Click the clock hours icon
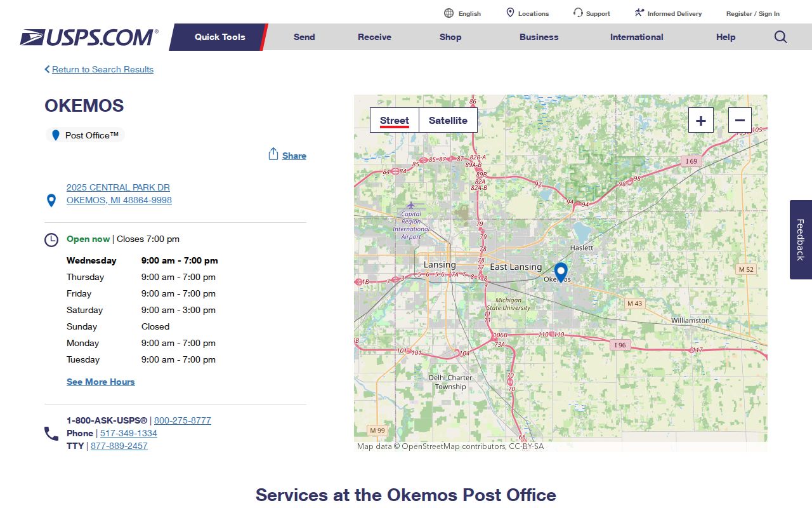 click(51, 240)
